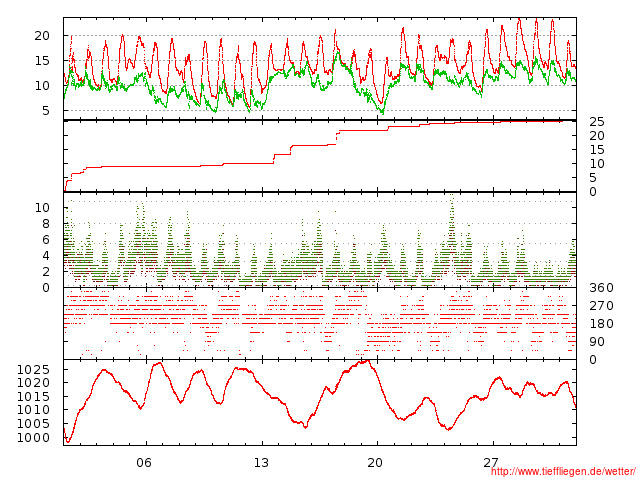This screenshot has width=640, height=480.
Task: Click the 15 rainfall axis label
Action: click(597, 150)
